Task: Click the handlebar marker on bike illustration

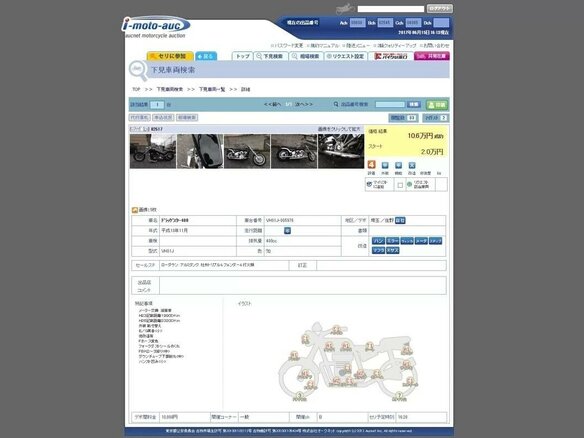Action: point(336,330)
